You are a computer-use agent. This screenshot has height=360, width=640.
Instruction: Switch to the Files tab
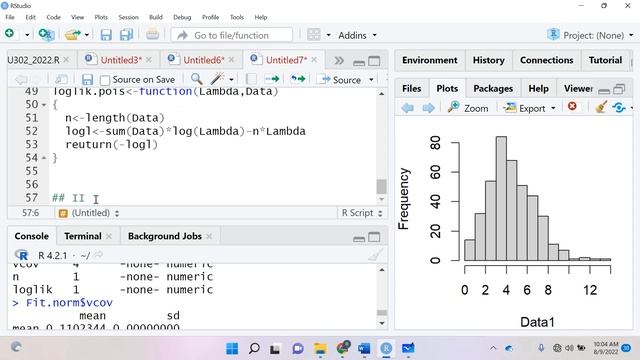[x=411, y=89]
